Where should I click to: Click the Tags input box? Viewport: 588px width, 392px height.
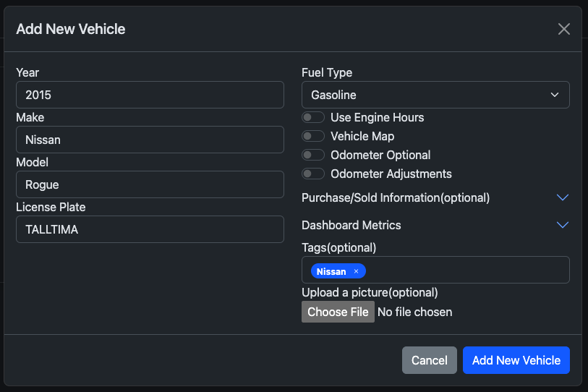[x=466, y=270]
